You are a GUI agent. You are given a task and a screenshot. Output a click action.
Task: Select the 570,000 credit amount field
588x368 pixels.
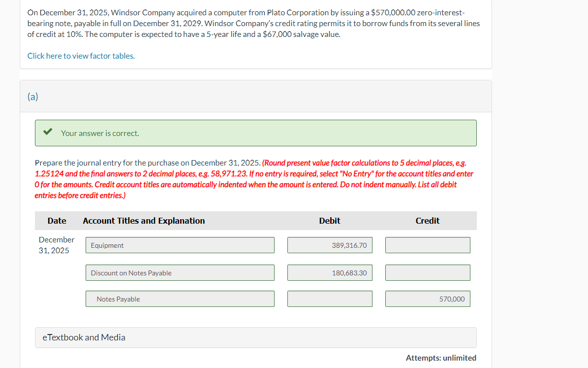tap(428, 299)
